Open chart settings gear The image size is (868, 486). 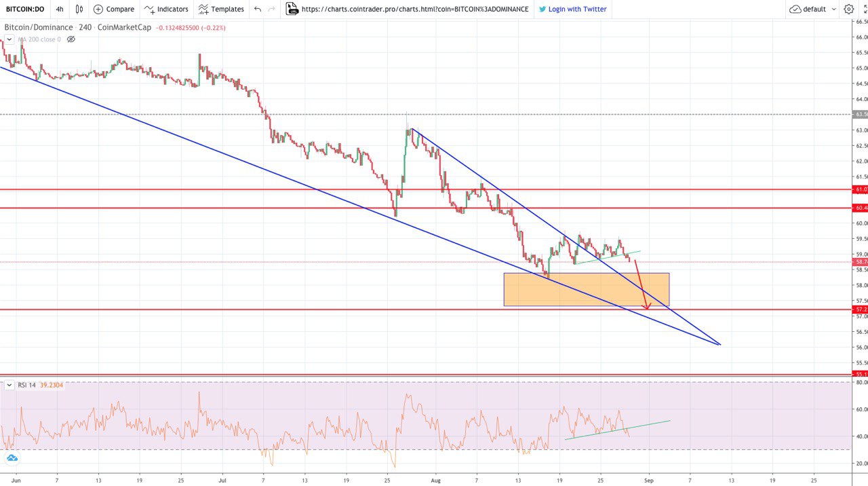pos(849,10)
